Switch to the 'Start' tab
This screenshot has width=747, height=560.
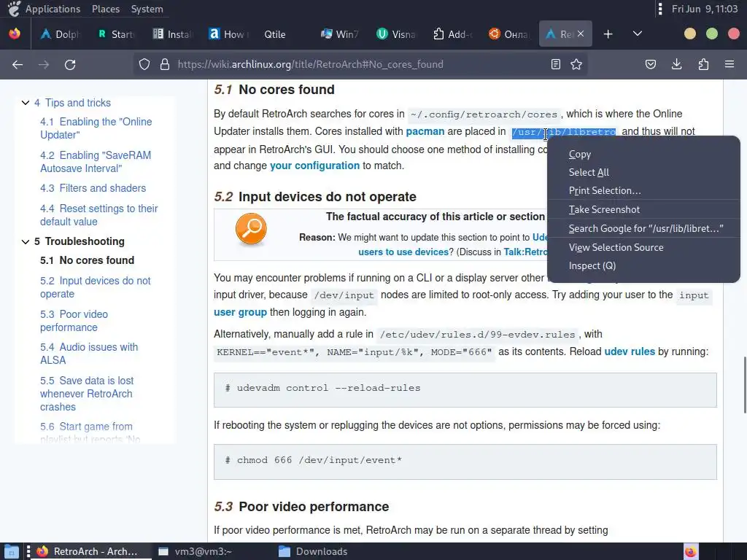pos(116,34)
